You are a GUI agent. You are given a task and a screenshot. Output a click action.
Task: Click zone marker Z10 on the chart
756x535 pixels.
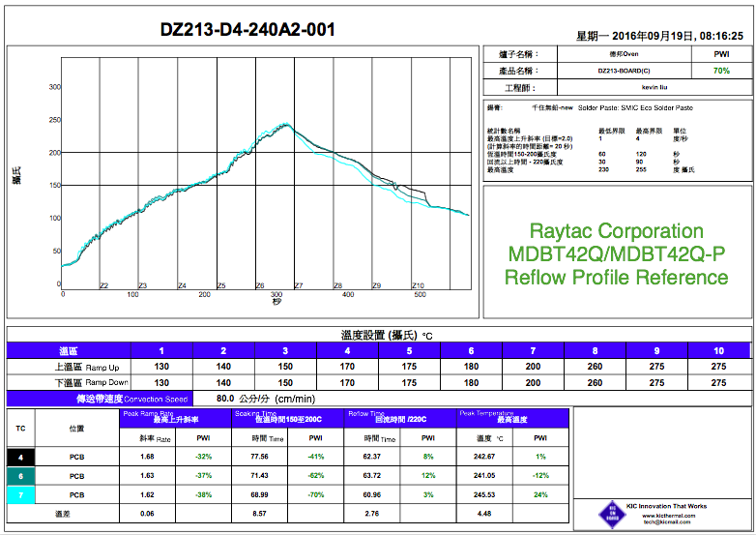418,285
